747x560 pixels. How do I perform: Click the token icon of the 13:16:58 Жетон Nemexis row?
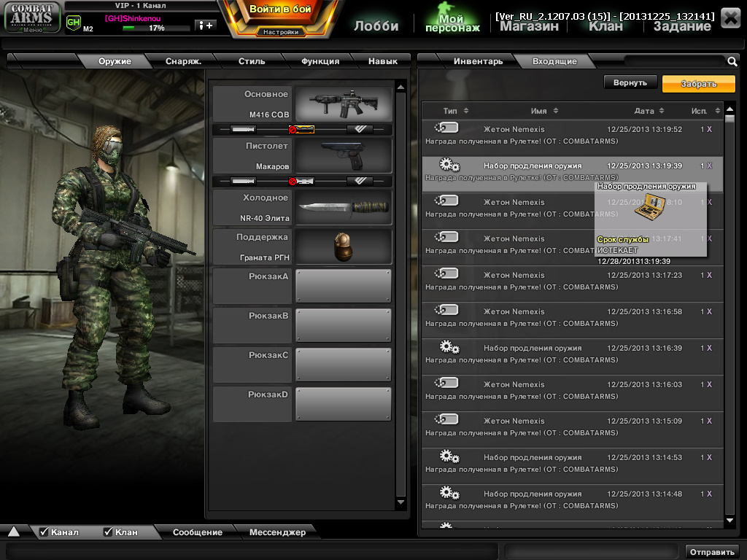click(446, 310)
